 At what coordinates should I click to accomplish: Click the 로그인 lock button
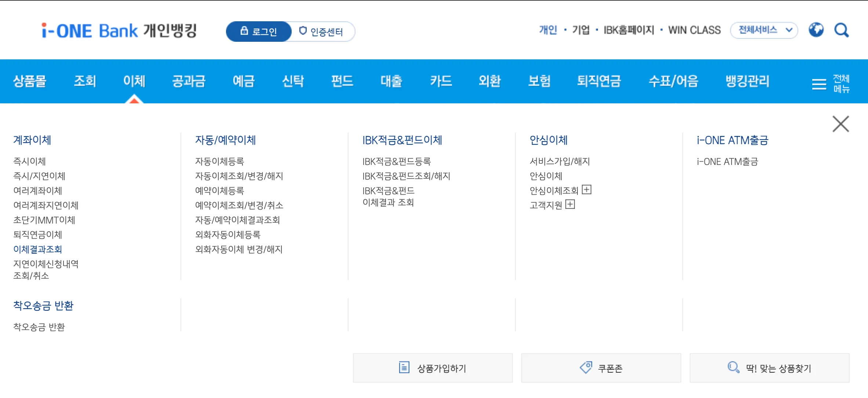pos(259,32)
